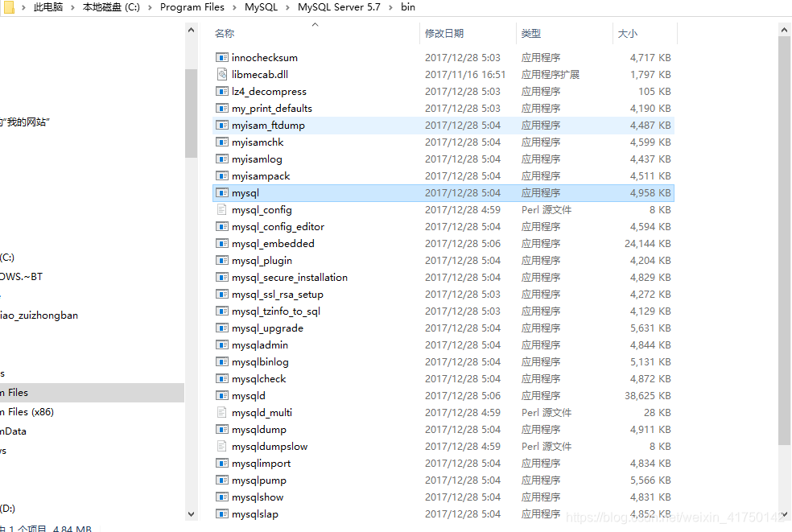This screenshot has height=532, width=792.
Task: Select 本地磁盘 (D:) in the navigation pane
Action: point(10,508)
